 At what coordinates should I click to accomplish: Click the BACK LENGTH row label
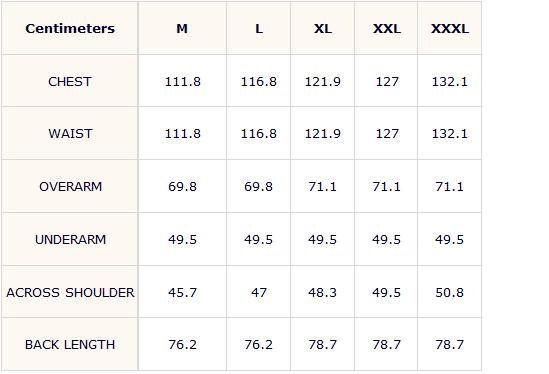[x=70, y=345]
